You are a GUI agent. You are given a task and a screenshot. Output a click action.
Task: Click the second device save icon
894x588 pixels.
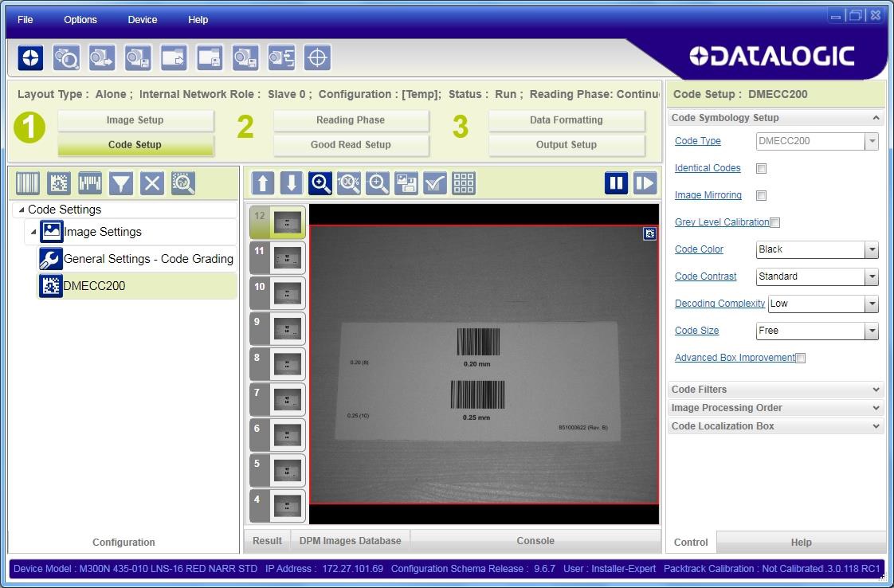138,57
